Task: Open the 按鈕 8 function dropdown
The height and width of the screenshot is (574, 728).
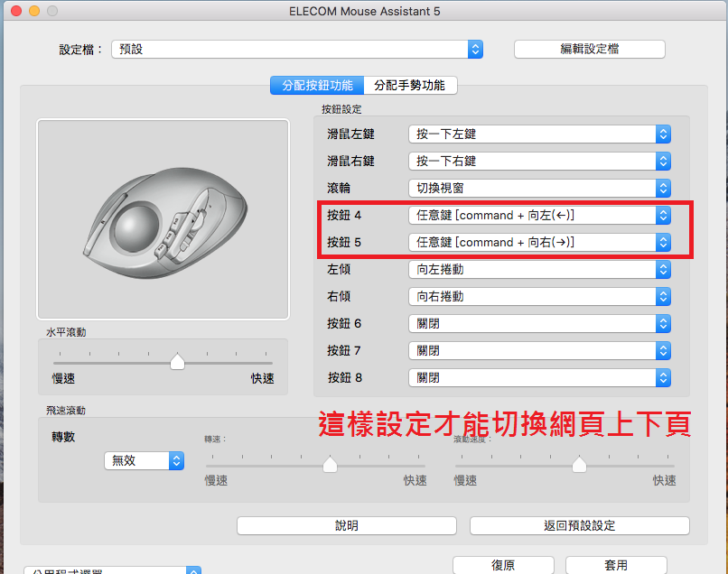Action: (x=539, y=378)
